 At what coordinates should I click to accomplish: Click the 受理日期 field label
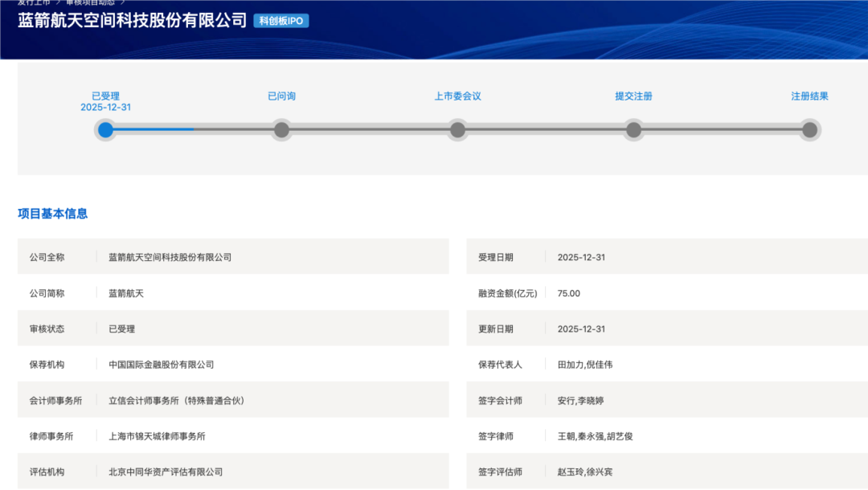tap(496, 257)
